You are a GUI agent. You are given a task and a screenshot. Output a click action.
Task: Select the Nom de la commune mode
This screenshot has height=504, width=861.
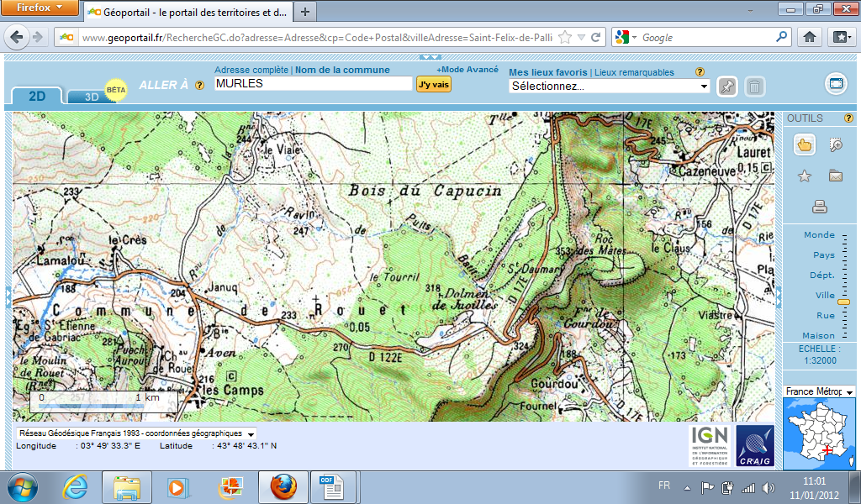pyautogui.click(x=343, y=70)
